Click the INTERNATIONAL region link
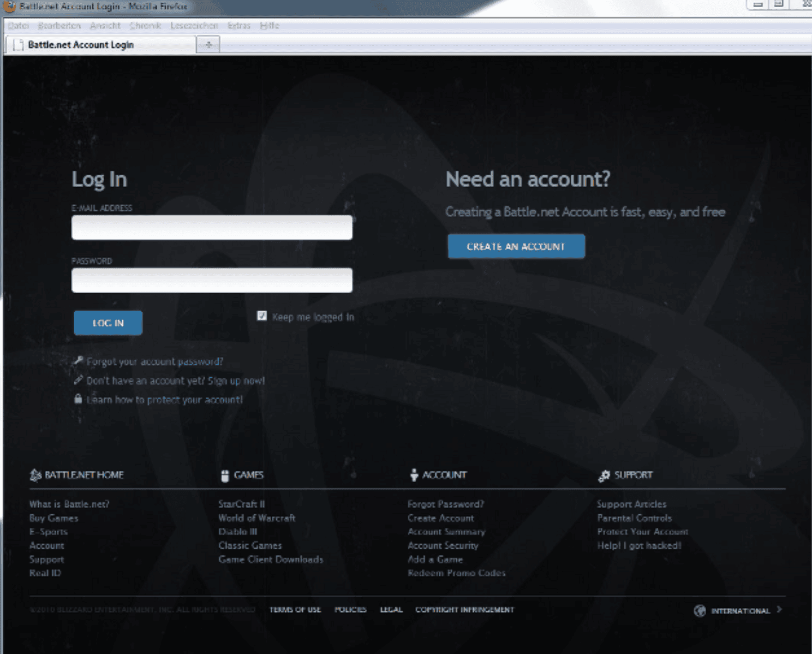Viewport: 812px width, 654px height. (x=741, y=611)
